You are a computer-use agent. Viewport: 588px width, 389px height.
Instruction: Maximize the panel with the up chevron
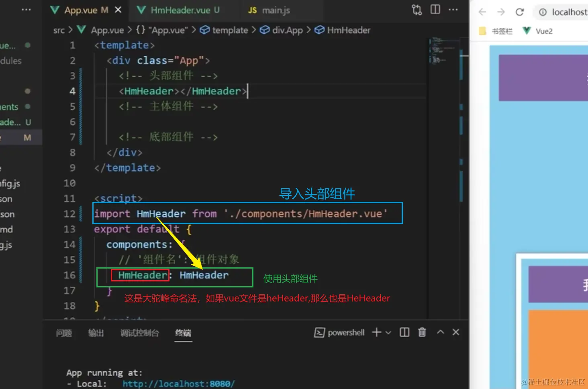point(441,332)
